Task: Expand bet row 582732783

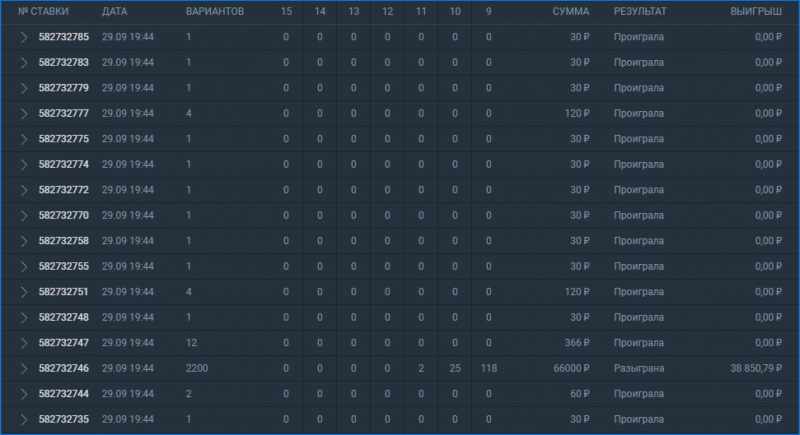Action: pyautogui.click(x=23, y=63)
